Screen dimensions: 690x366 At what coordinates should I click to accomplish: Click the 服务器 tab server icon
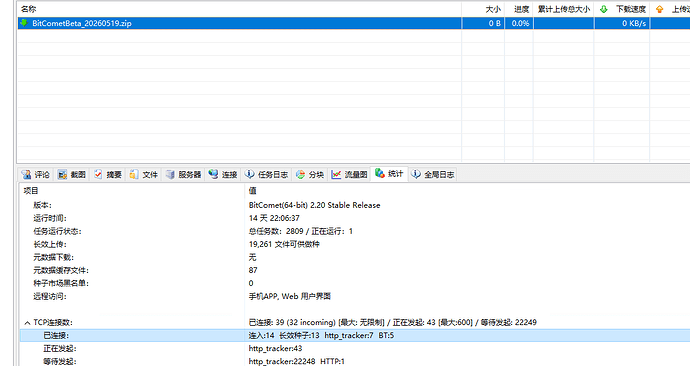click(170, 175)
